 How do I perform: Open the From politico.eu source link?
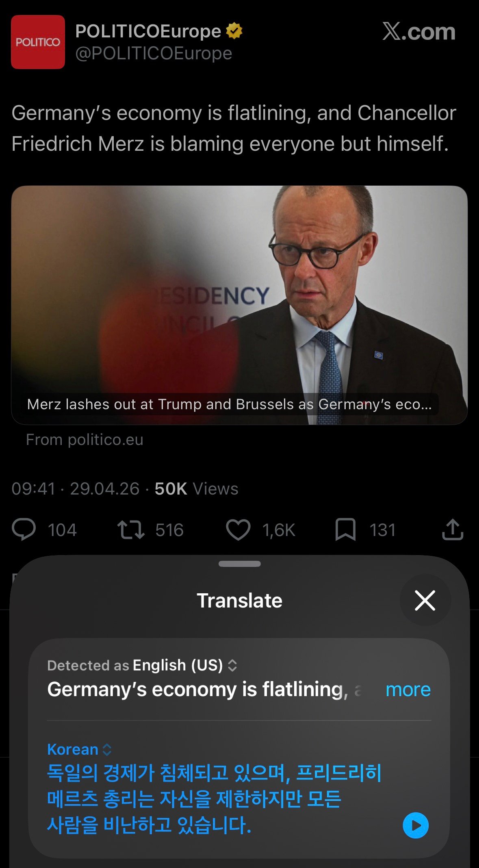click(85, 440)
